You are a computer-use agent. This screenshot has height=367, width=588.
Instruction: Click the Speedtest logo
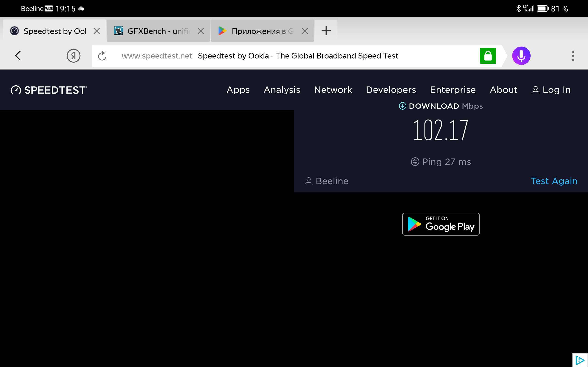pyautogui.click(x=49, y=90)
